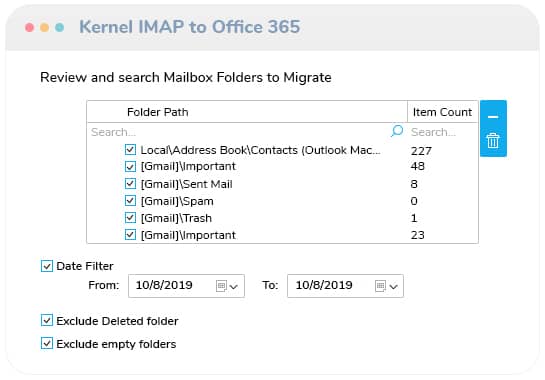Click the Item Count column header

click(x=442, y=112)
